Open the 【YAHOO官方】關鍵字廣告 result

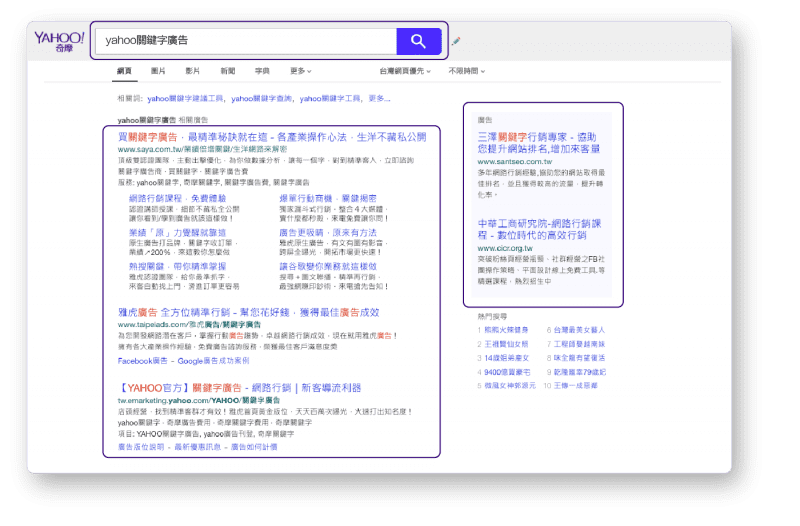tap(239, 388)
